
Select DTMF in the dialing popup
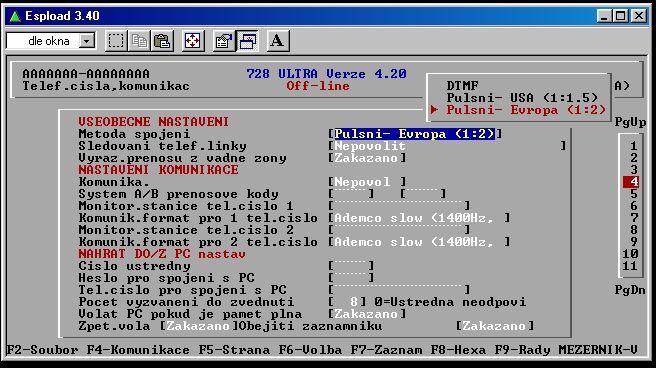(462, 86)
